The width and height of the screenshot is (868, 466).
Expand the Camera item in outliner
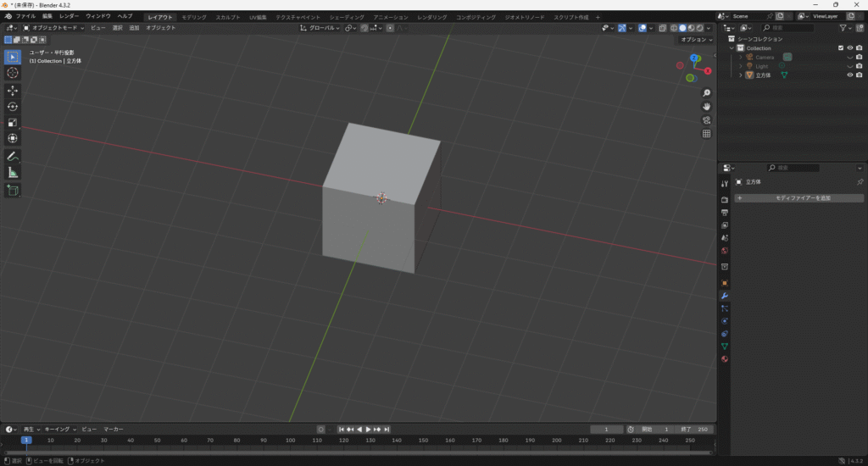(741, 57)
